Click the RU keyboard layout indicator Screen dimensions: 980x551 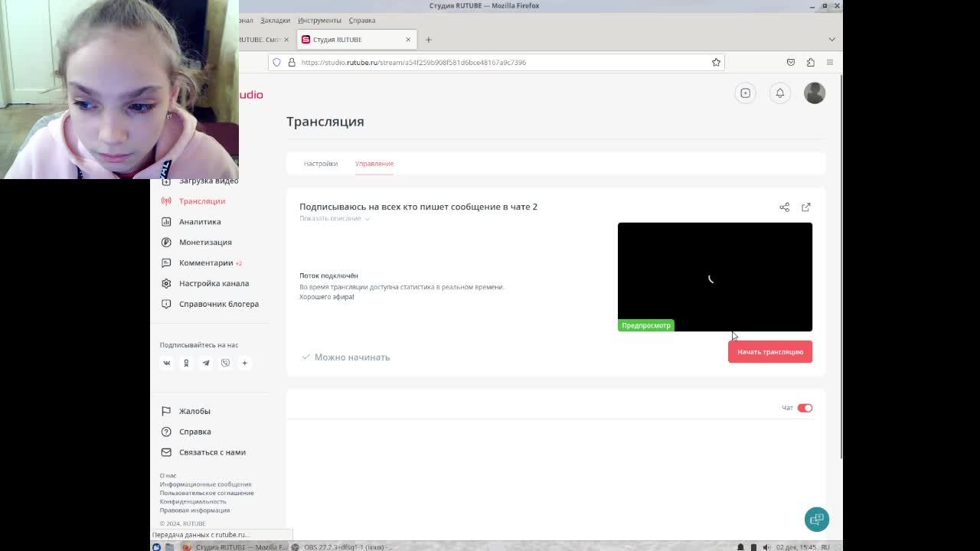pyautogui.click(x=825, y=547)
